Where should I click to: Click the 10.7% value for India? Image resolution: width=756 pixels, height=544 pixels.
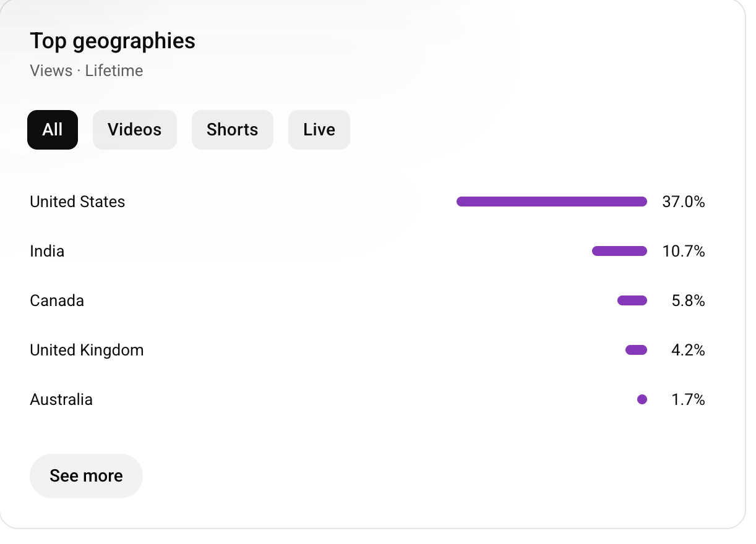point(683,252)
